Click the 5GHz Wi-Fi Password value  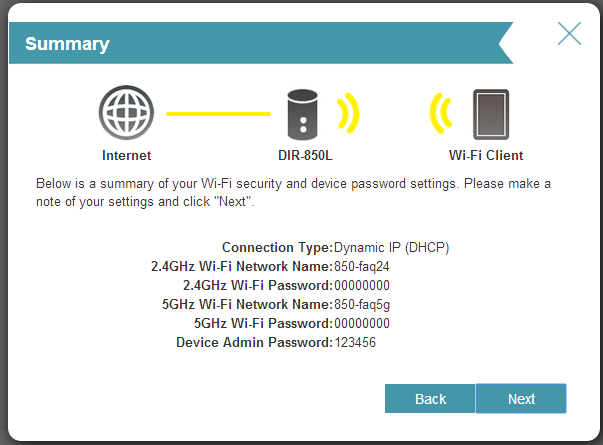[x=362, y=323]
